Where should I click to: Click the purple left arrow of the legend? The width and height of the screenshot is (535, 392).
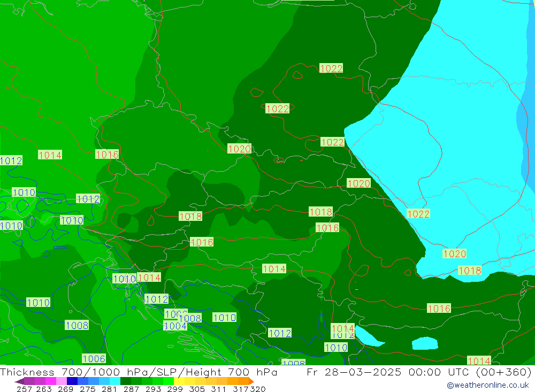tap(19, 381)
